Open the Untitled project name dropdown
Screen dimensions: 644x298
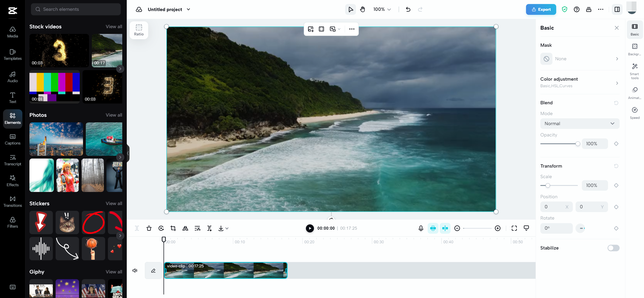click(188, 9)
